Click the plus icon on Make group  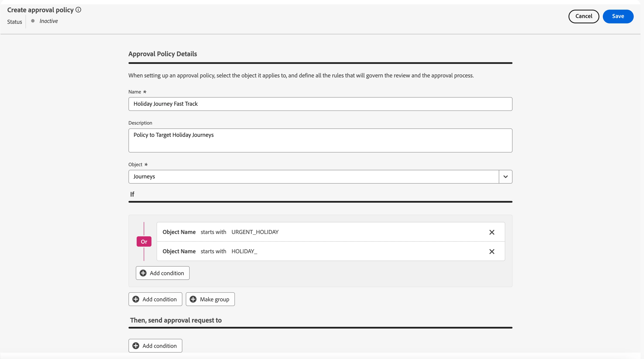tap(193, 299)
